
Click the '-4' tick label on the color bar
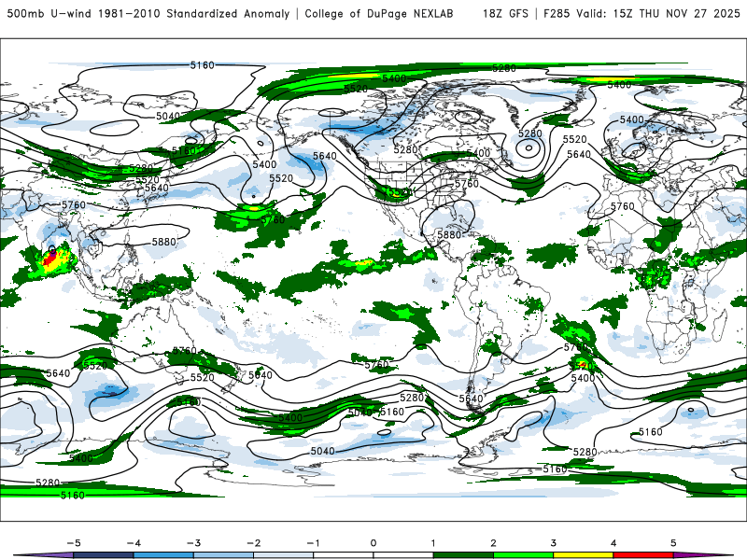click(x=134, y=543)
